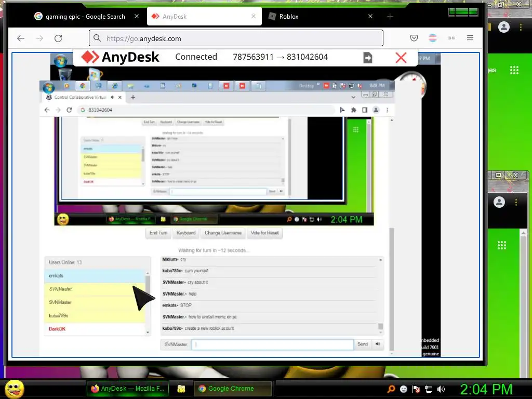
Task: Mute the Control Collaborative Virtual tab audio icon
Action: pyautogui.click(x=112, y=97)
